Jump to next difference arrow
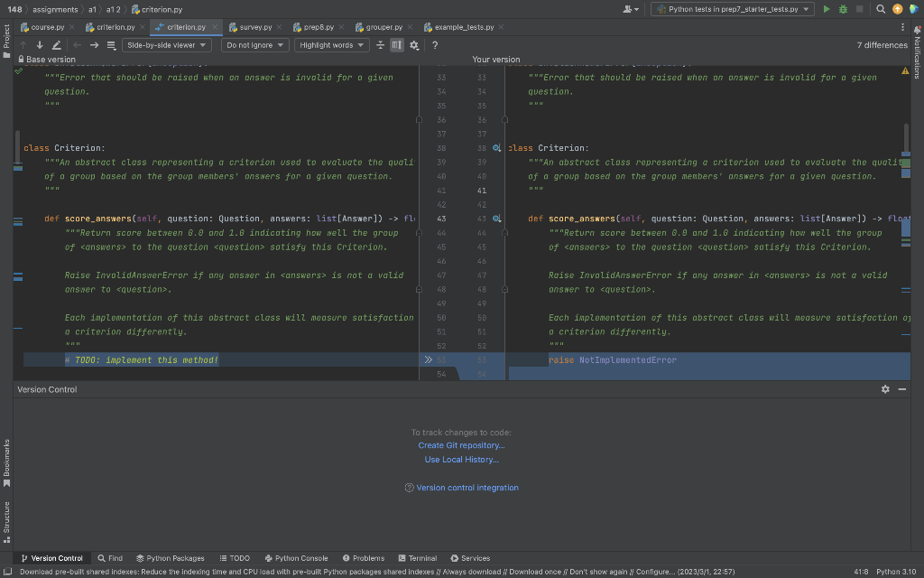Image resolution: width=924 pixels, height=578 pixels. [40, 45]
